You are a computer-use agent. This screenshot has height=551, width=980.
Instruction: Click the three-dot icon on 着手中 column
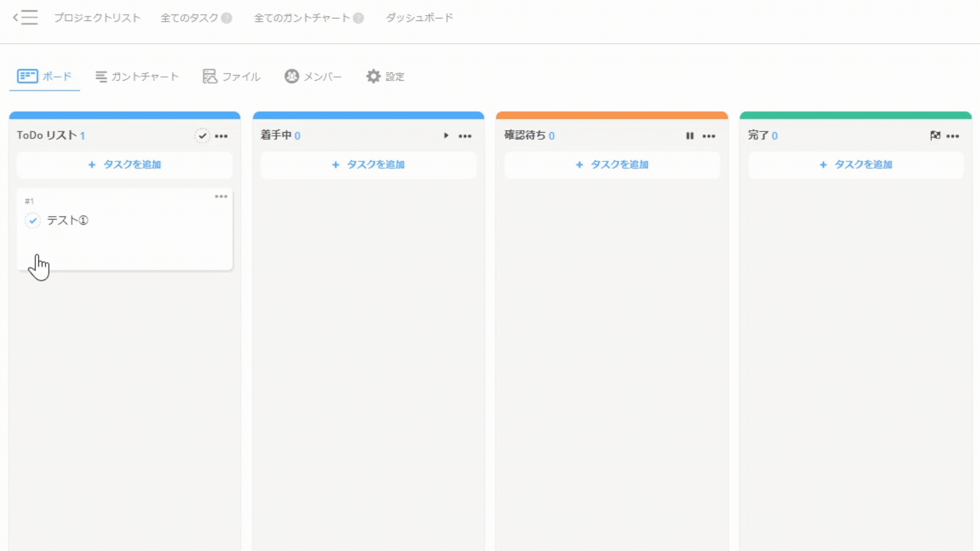(x=465, y=136)
